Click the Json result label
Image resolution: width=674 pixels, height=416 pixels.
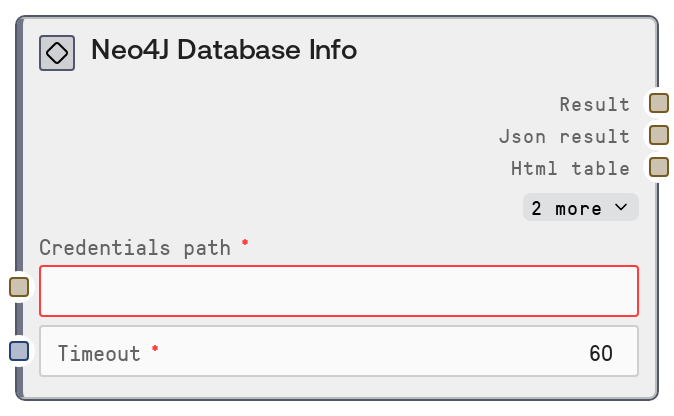564,136
